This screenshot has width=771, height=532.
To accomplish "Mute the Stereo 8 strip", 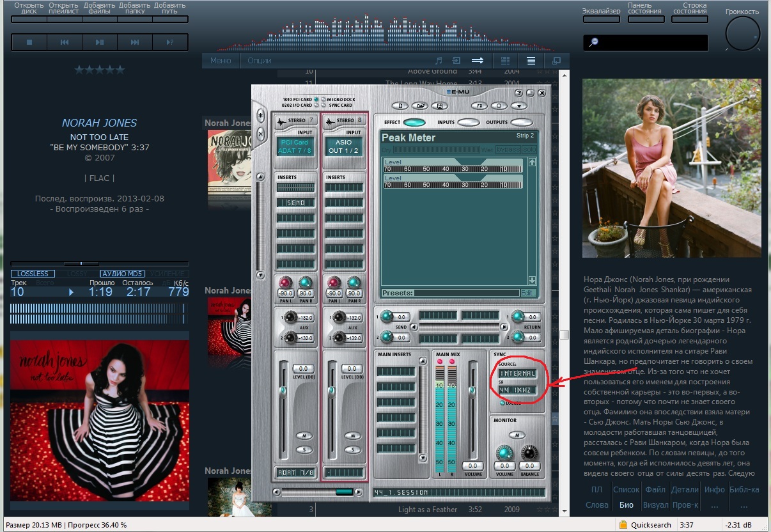I will tap(353, 435).
